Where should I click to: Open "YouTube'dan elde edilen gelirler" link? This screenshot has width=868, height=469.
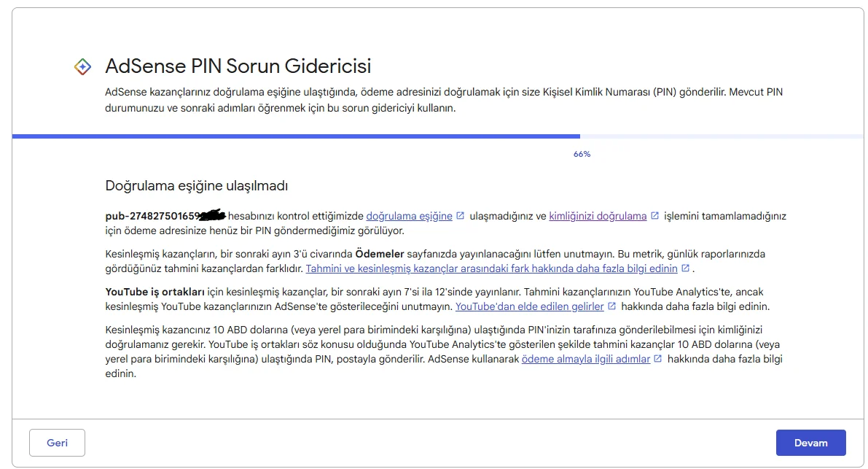point(529,306)
